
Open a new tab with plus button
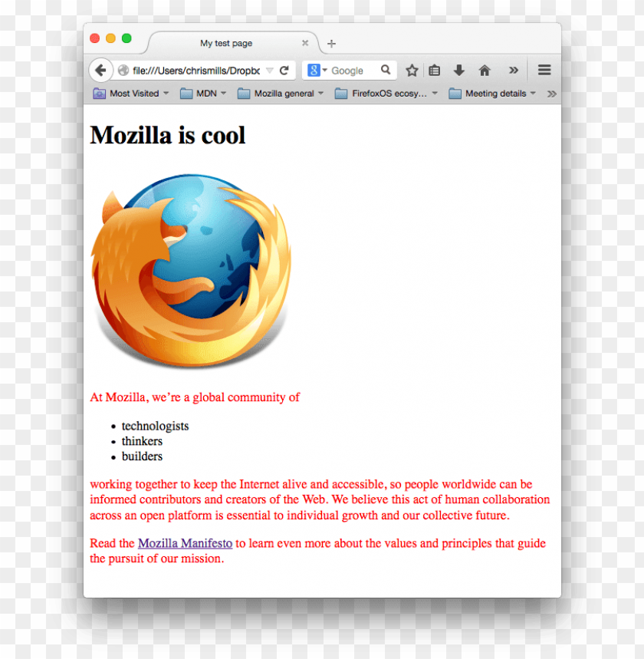click(x=331, y=44)
